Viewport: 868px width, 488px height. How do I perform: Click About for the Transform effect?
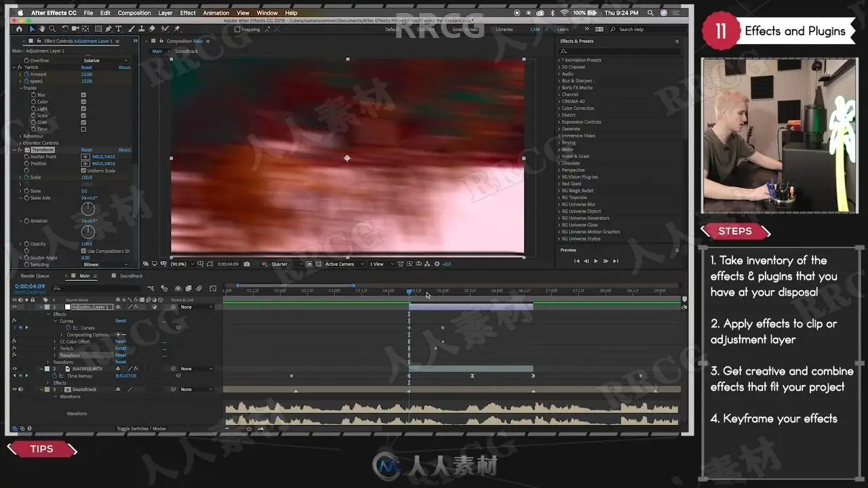[125, 150]
